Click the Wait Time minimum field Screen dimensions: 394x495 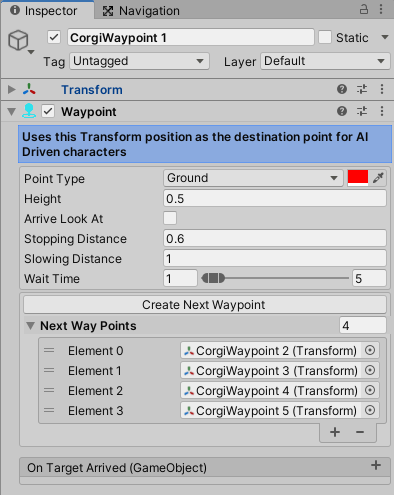pos(180,278)
